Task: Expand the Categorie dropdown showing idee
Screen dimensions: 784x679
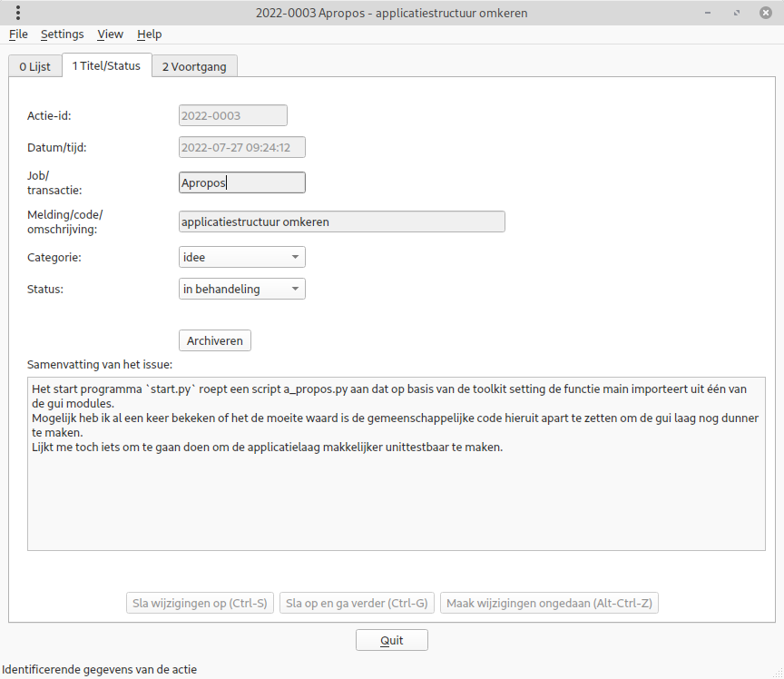Action: [241, 258]
